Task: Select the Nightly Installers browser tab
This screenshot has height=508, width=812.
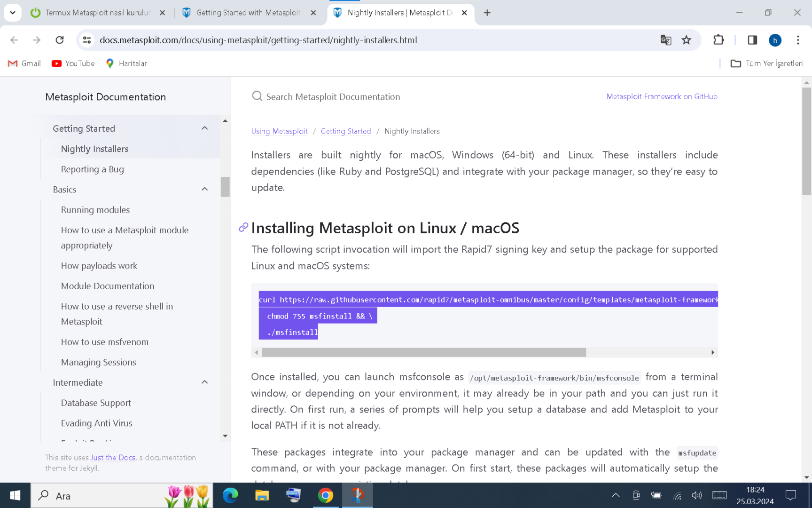Action: [400, 13]
